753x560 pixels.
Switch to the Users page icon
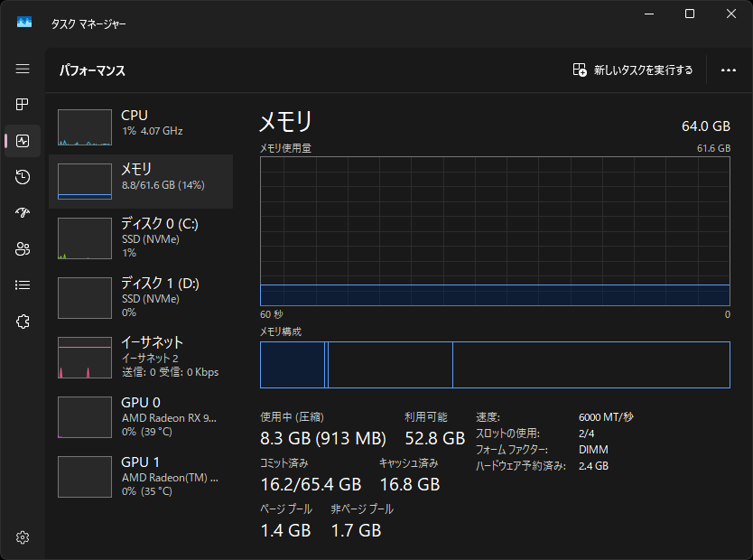point(23,249)
